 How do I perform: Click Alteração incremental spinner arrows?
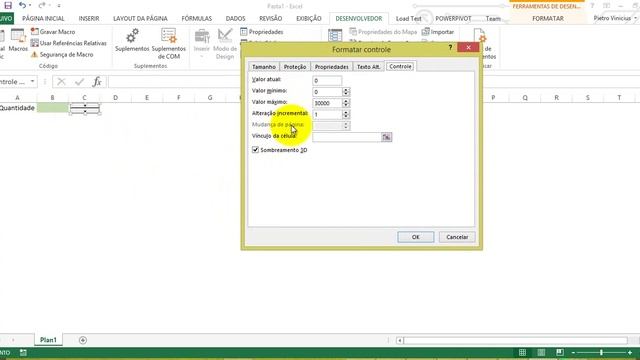pos(346,115)
